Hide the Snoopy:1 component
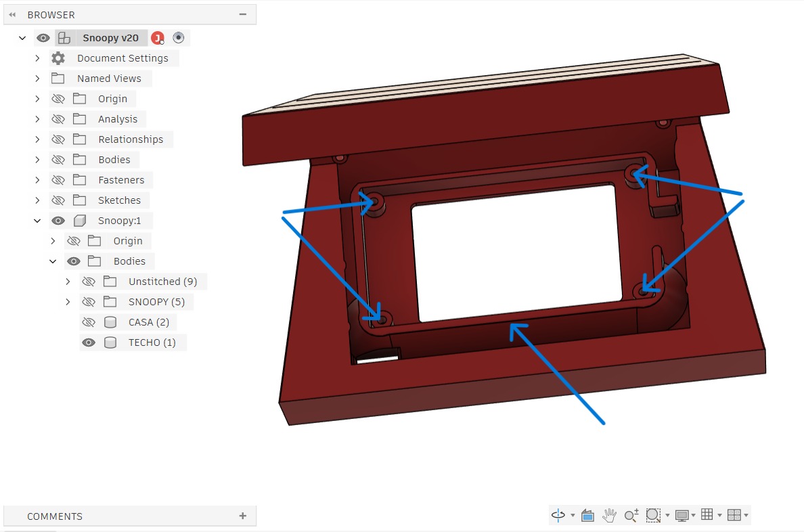 click(x=58, y=221)
